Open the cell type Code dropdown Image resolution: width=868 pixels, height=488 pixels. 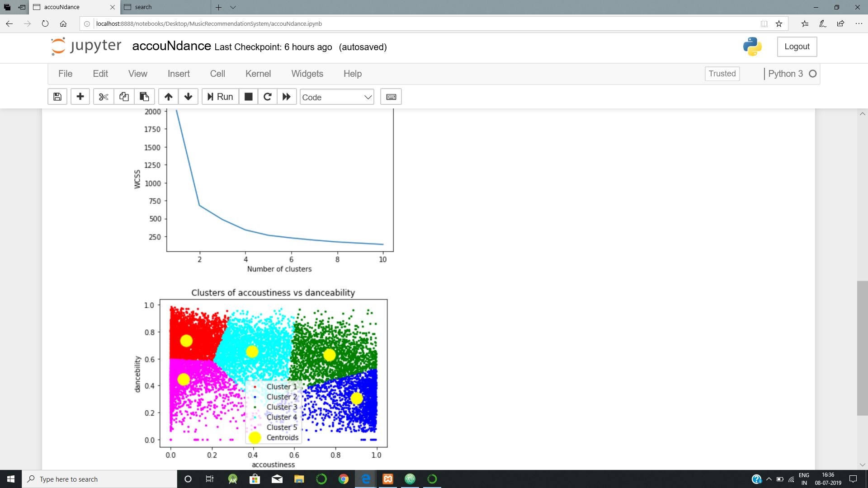point(337,97)
